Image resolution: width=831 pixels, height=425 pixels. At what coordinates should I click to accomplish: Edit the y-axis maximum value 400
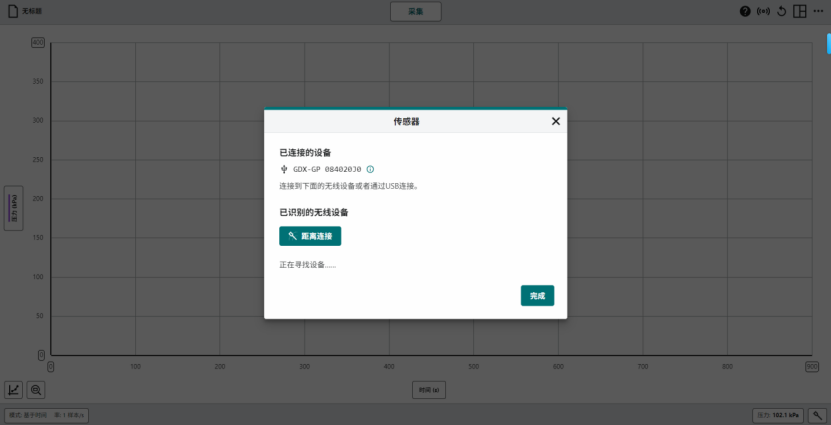pos(38,43)
